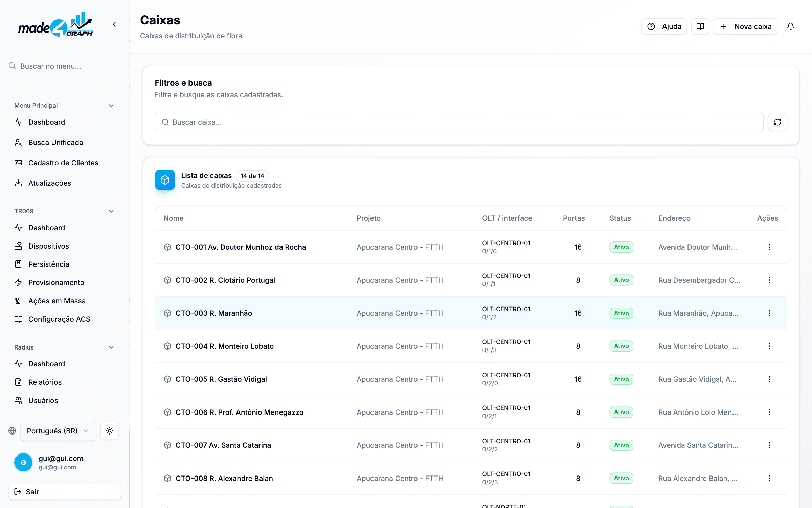Image resolution: width=812 pixels, height=508 pixels.
Task: Open actions menu for CTO-003 R. Maranhão
Action: (769, 313)
